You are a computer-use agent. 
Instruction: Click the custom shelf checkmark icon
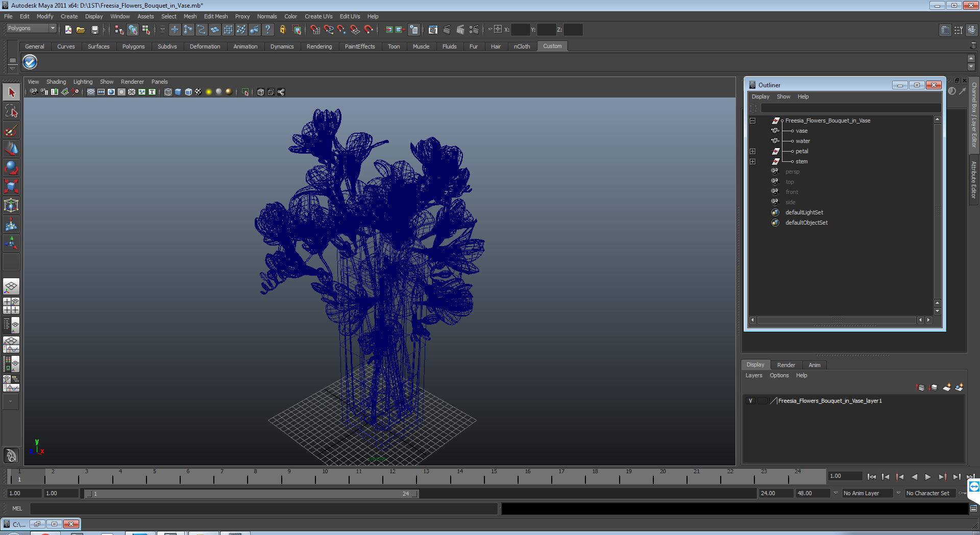click(x=30, y=62)
